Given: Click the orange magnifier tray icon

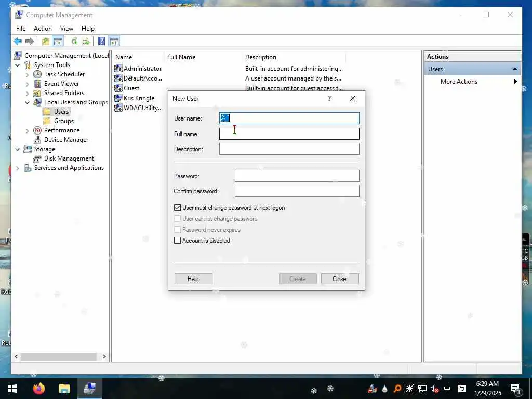Looking at the screenshot, I should click(397, 389).
